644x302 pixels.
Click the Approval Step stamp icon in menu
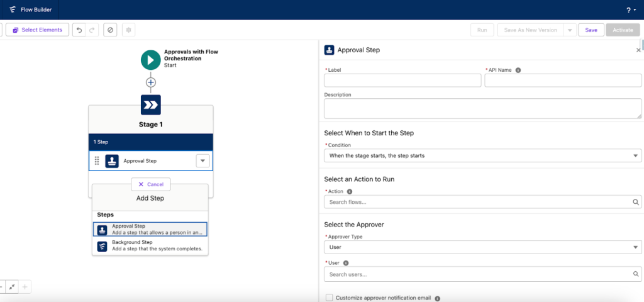(x=102, y=230)
